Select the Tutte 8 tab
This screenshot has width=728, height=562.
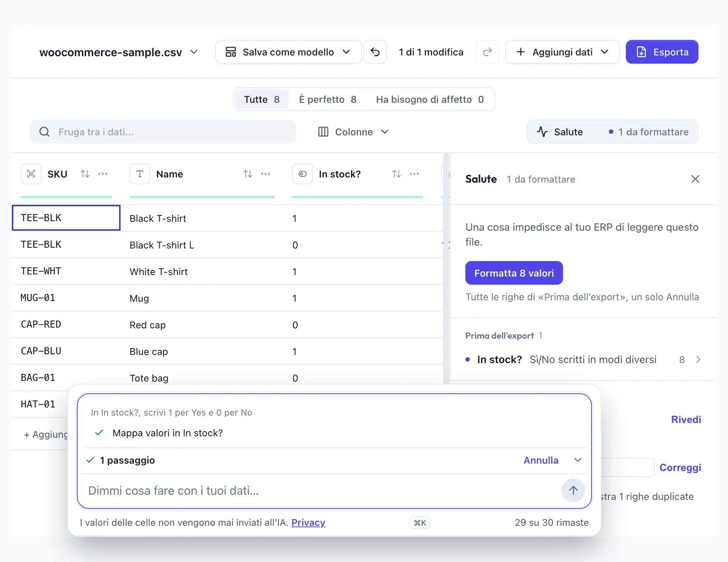(x=262, y=99)
